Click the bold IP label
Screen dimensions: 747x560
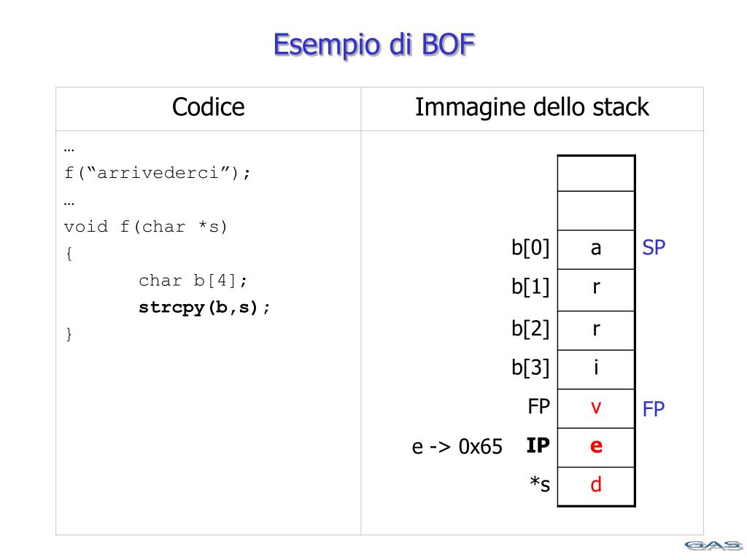coord(538,446)
